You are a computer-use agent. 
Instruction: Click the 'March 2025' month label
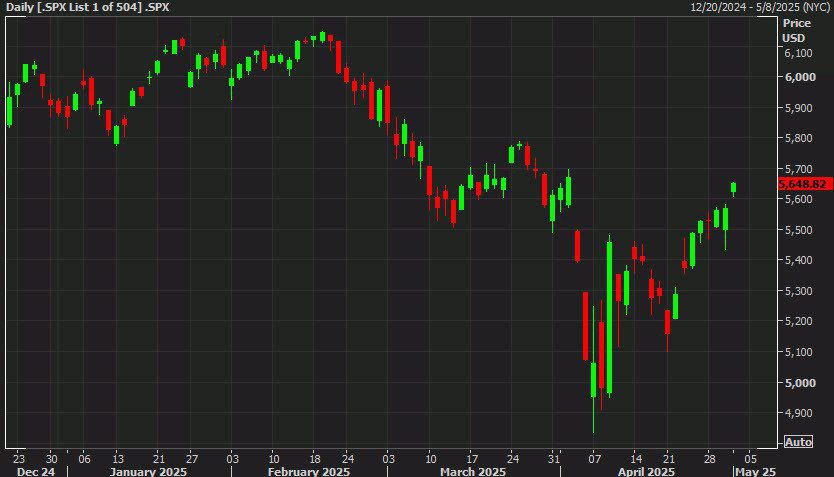click(473, 472)
